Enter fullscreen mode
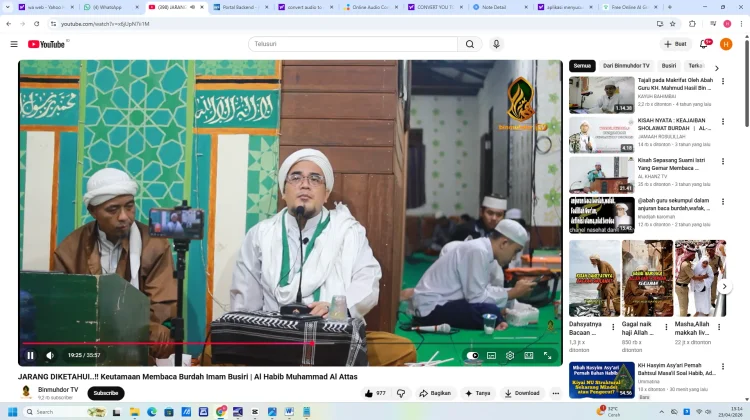750x420 pixels. pyautogui.click(x=548, y=355)
